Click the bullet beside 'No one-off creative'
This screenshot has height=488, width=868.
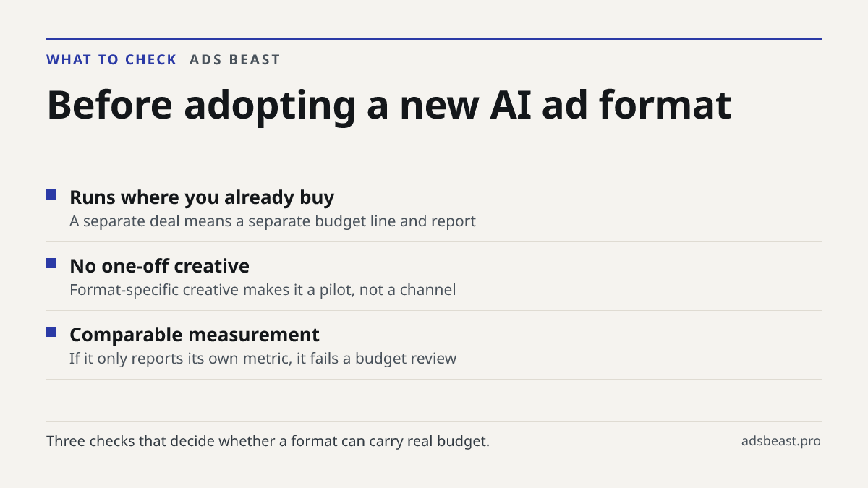coord(51,263)
